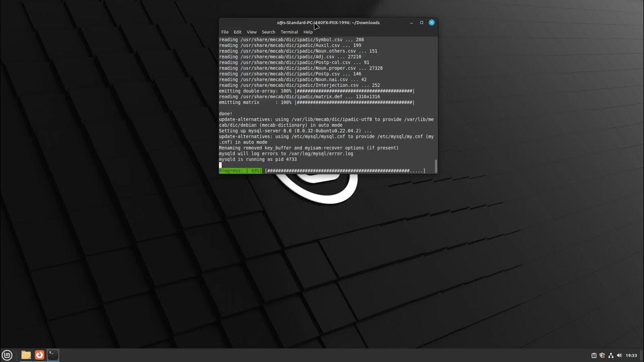
Task: Open the Help menu in terminal
Action: click(308, 32)
